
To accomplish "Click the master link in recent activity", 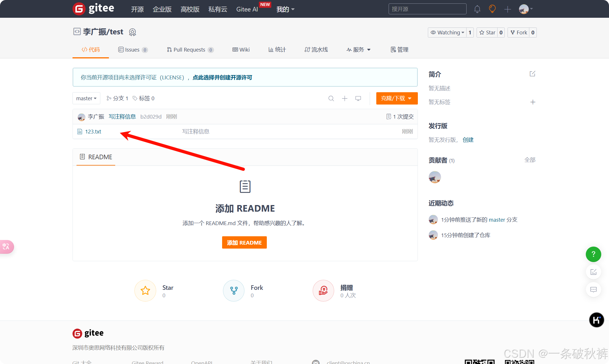I will pos(497,220).
